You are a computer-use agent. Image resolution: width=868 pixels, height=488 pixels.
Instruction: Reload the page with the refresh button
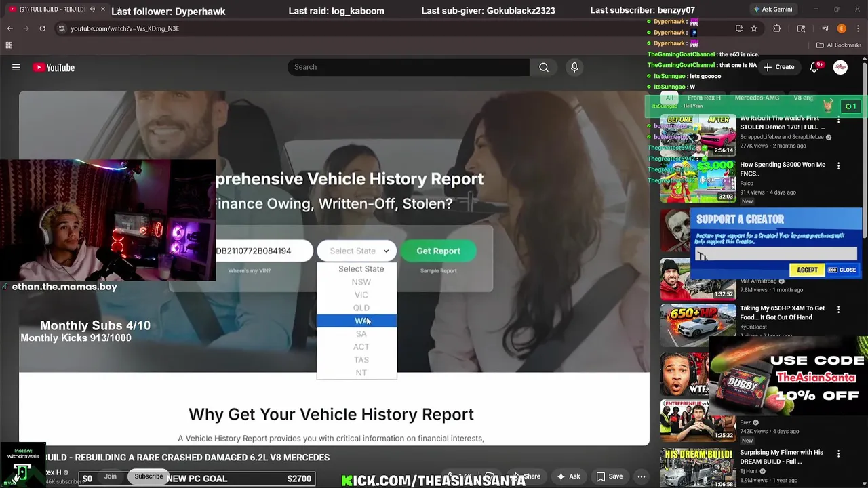pyautogui.click(x=42, y=28)
